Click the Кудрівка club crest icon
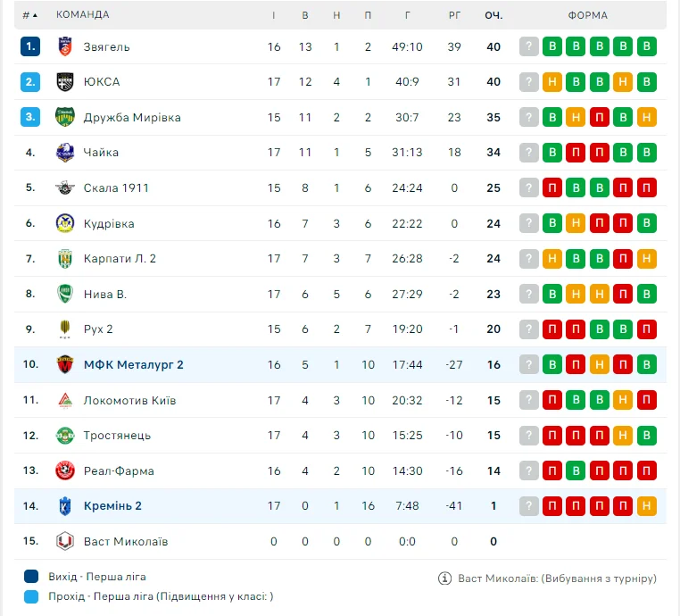This screenshot has width=680, height=616. click(x=63, y=223)
